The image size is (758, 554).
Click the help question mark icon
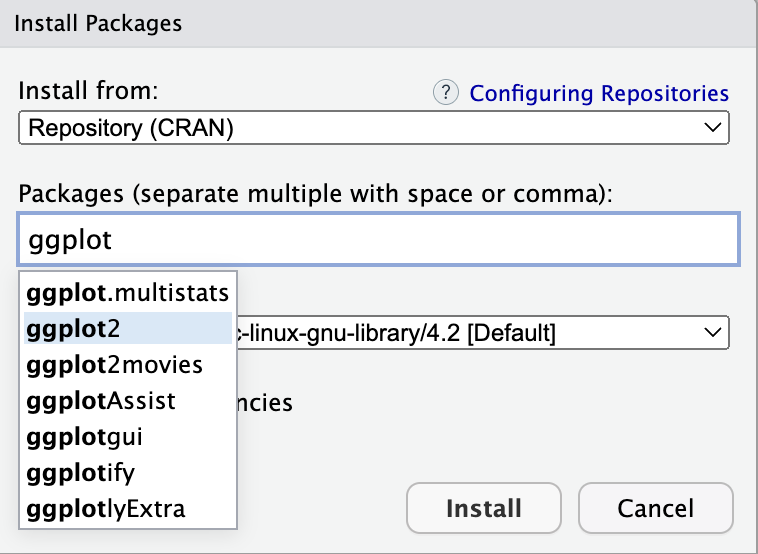point(446,92)
